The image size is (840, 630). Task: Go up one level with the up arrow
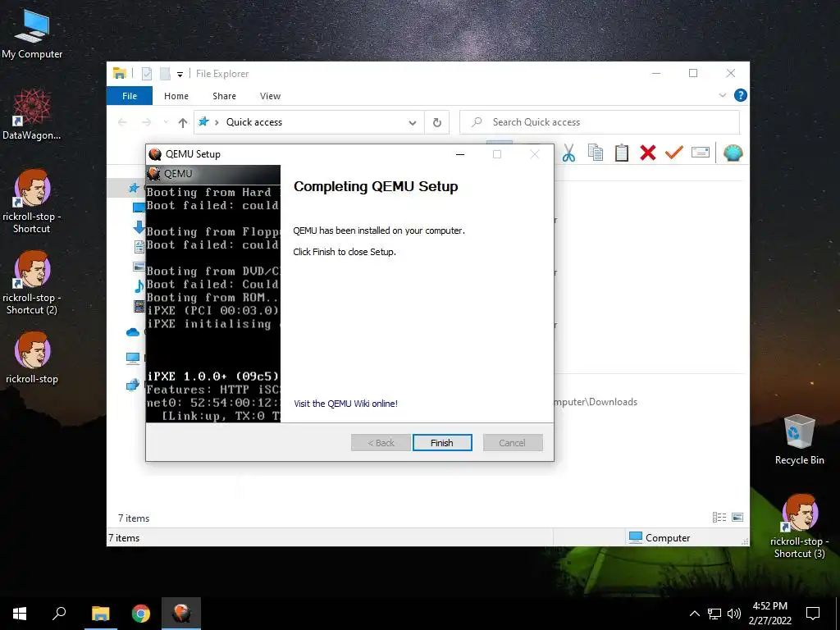183,123
